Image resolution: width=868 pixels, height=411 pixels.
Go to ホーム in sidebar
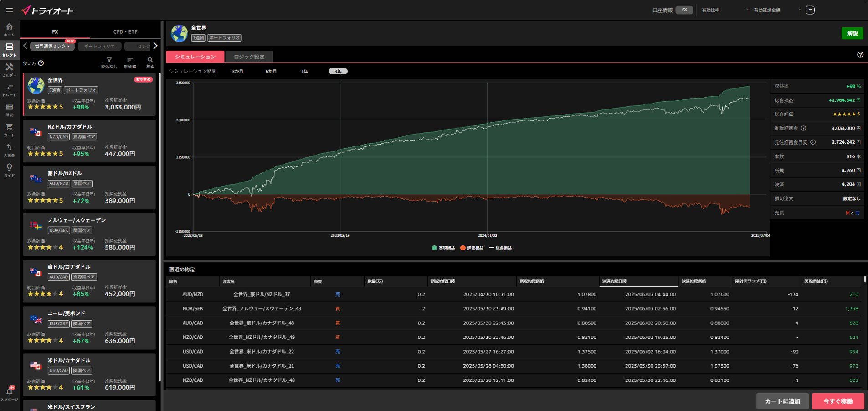point(9,30)
